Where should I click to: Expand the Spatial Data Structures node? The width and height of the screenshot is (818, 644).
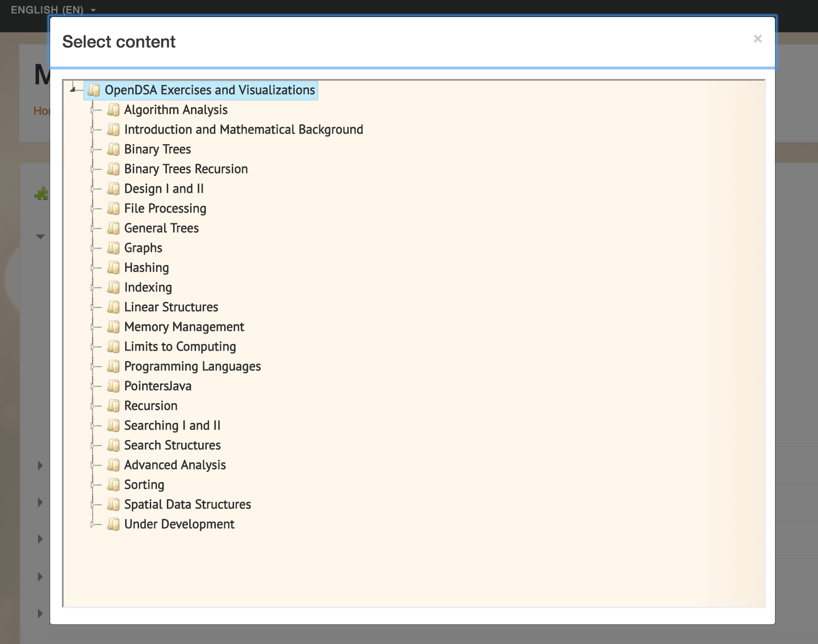pyautogui.click(x=92, y=505)
